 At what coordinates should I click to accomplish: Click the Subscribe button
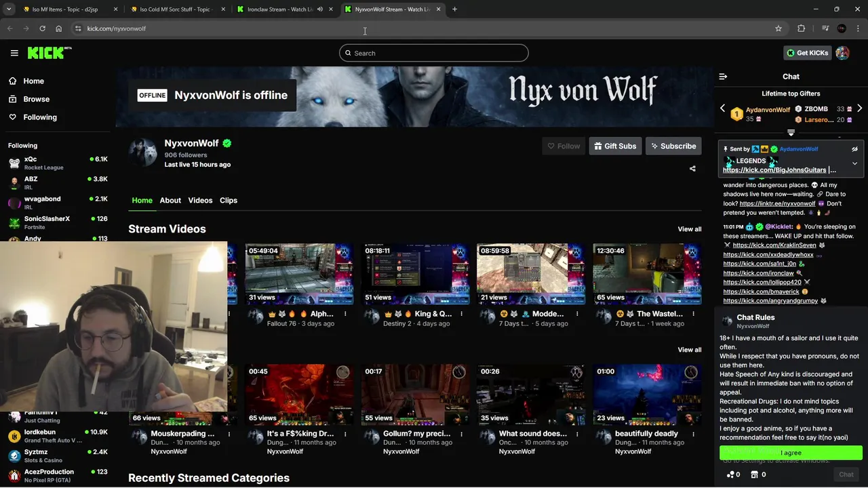[x=673, y=146]
